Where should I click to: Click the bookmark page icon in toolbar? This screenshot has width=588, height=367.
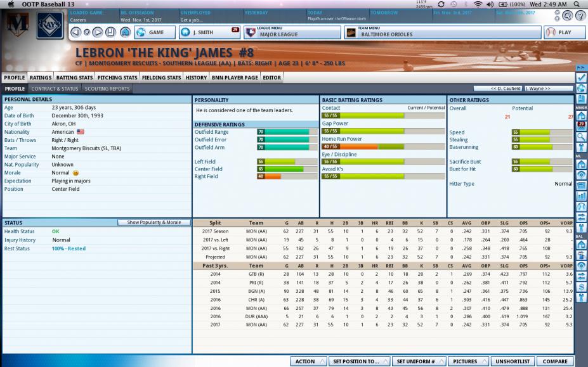tap(110, 32)
